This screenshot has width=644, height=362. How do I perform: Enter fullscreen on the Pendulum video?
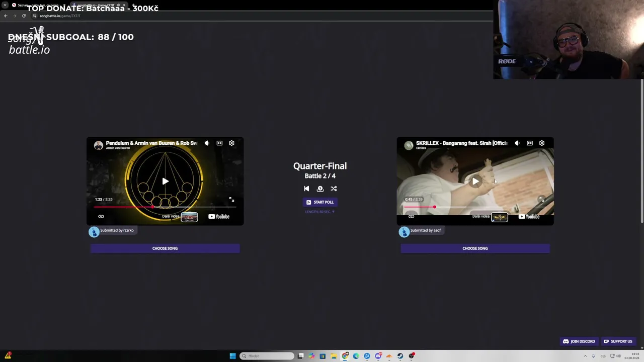tap(231, 200)
